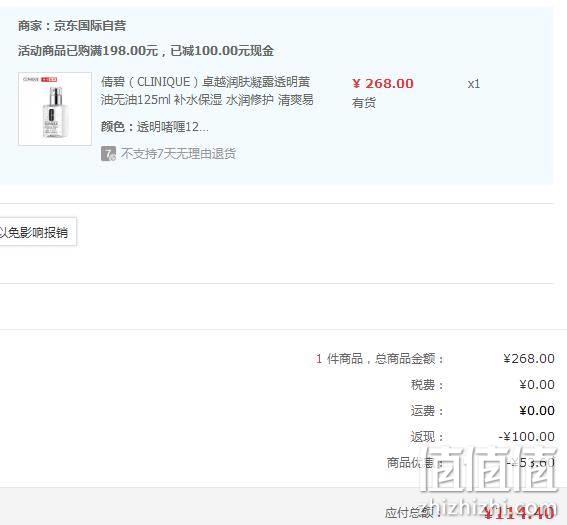Click the 有货 stock status label

pyautogui.click(x=364, y=103)
